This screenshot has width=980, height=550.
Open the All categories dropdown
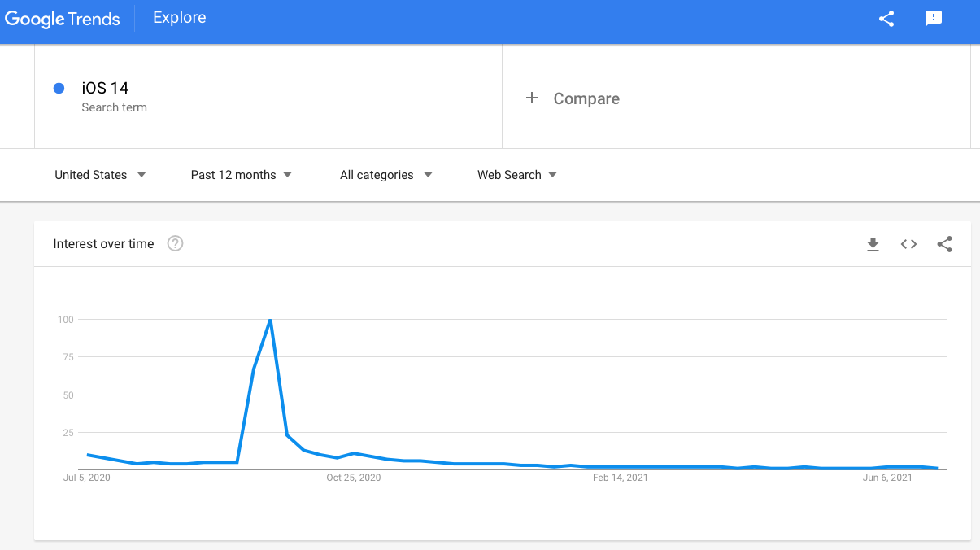coord(385,175)
